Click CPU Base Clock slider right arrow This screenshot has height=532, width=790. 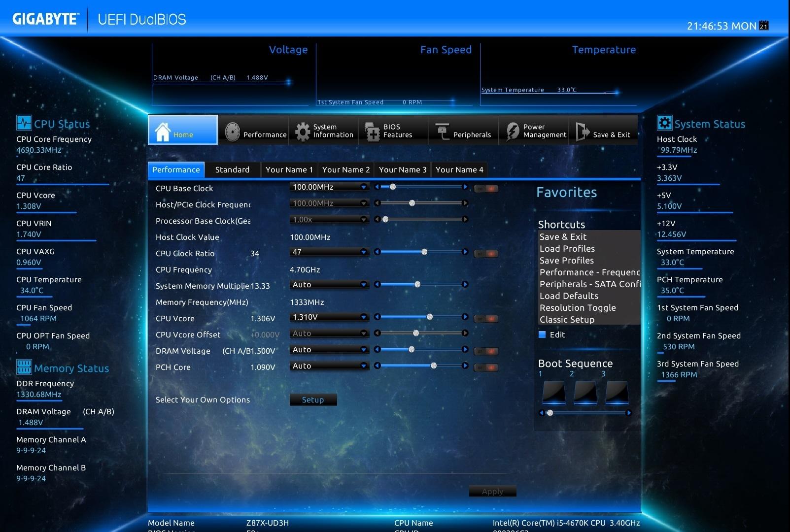(x=465, y=187)
